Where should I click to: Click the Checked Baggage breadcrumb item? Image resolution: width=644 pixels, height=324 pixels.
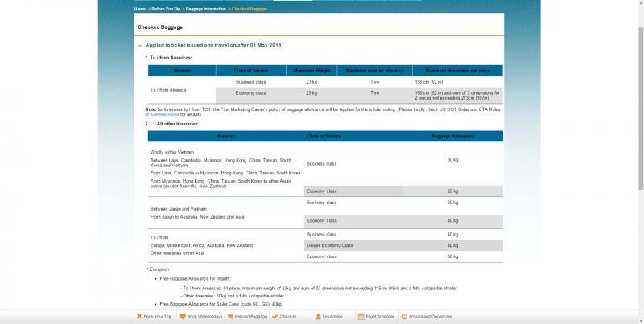tap(250, 8)
